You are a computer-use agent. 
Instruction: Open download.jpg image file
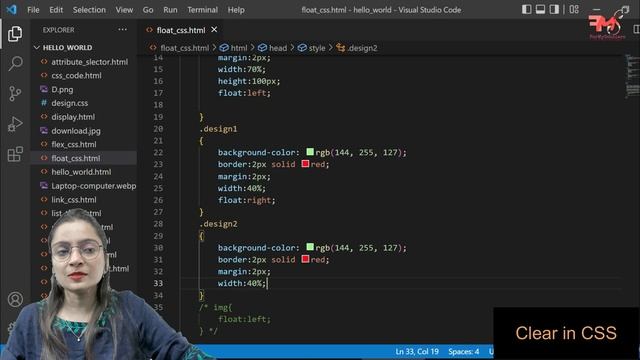click(x=76, y=131)
